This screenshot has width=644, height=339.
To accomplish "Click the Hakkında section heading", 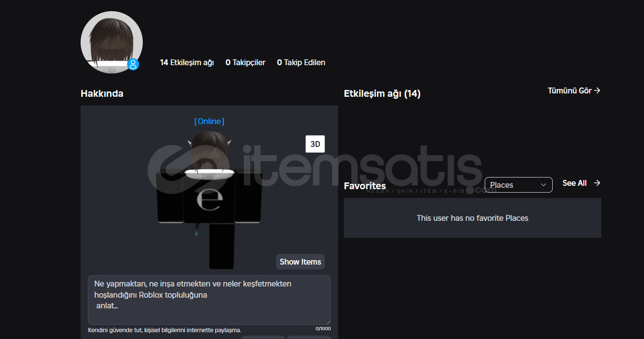I will tap(102, 93).
